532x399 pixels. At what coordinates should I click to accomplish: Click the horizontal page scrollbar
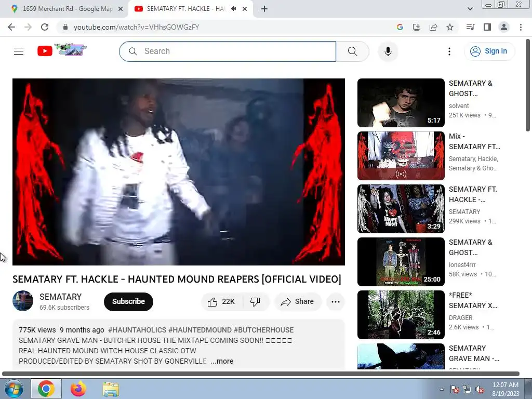[x=261, y=374]
